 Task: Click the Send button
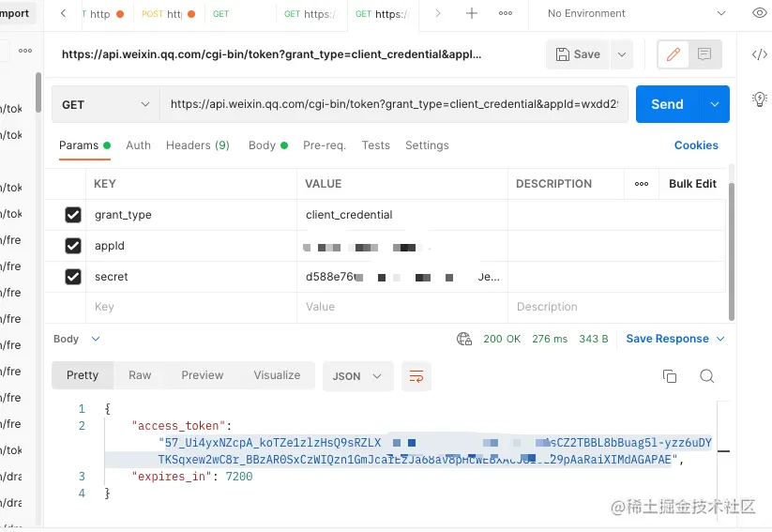[667, 104]
